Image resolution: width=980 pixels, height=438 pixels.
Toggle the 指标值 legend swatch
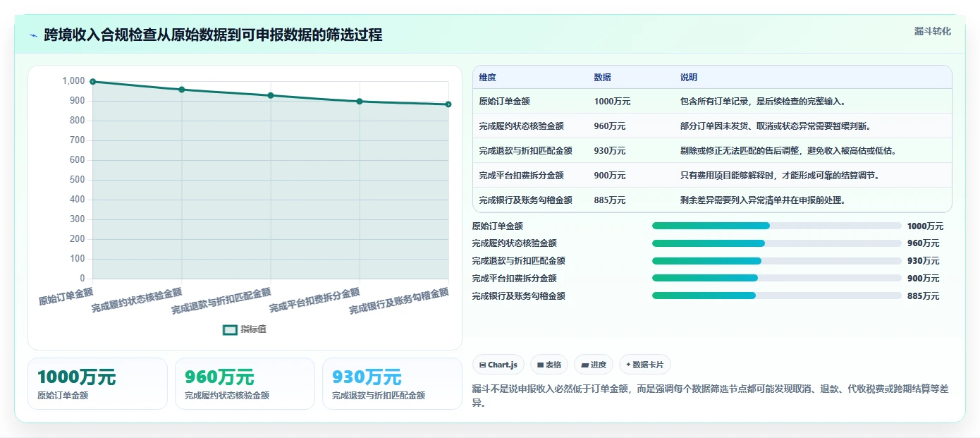[x=230, y=329]
